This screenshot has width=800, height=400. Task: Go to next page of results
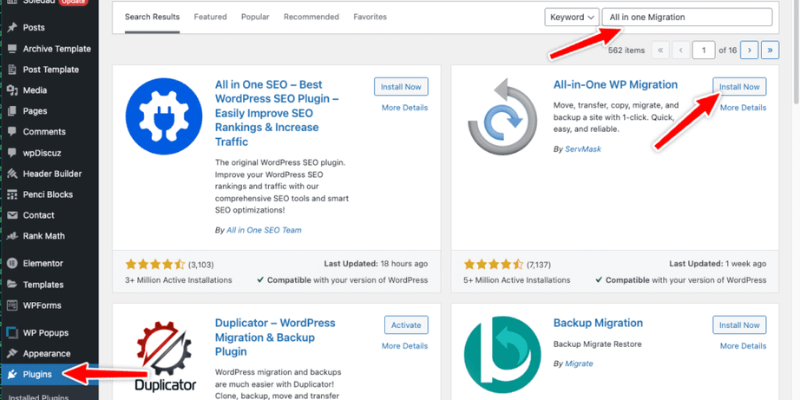pos(749,50)
